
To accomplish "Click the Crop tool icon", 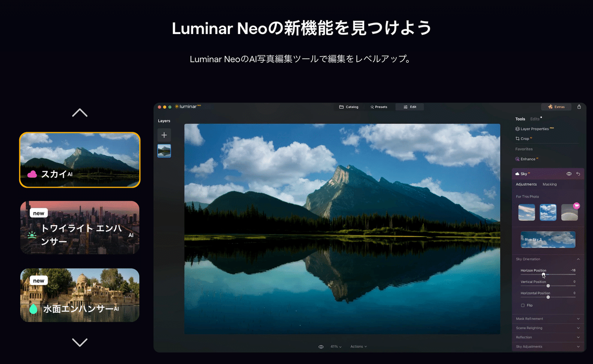I will point(517,139).
